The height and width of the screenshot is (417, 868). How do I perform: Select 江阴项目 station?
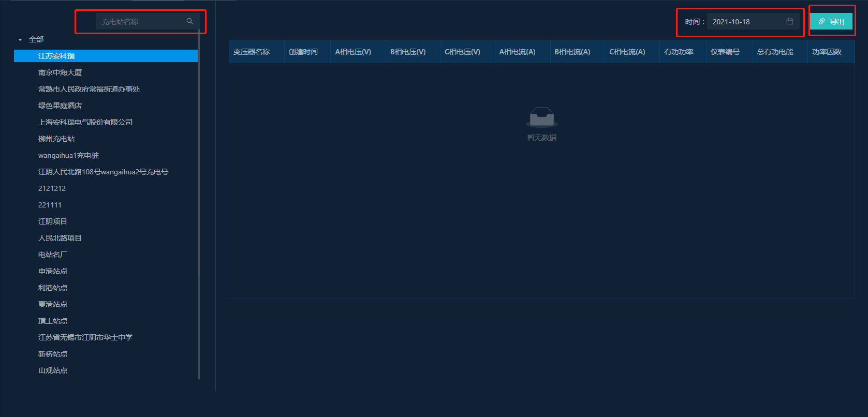click(53, 221)
